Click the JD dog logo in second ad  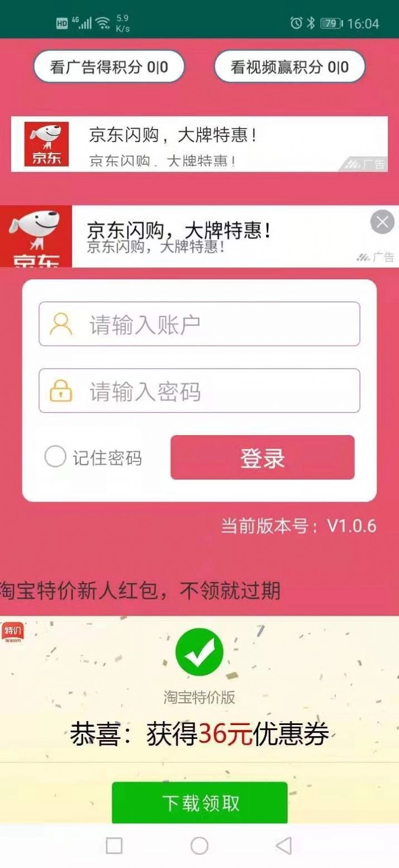(36, 236)
